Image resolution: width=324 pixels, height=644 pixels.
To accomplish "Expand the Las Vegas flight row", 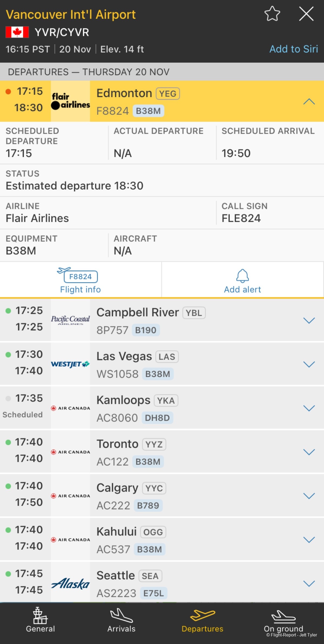I will point(309,364).
